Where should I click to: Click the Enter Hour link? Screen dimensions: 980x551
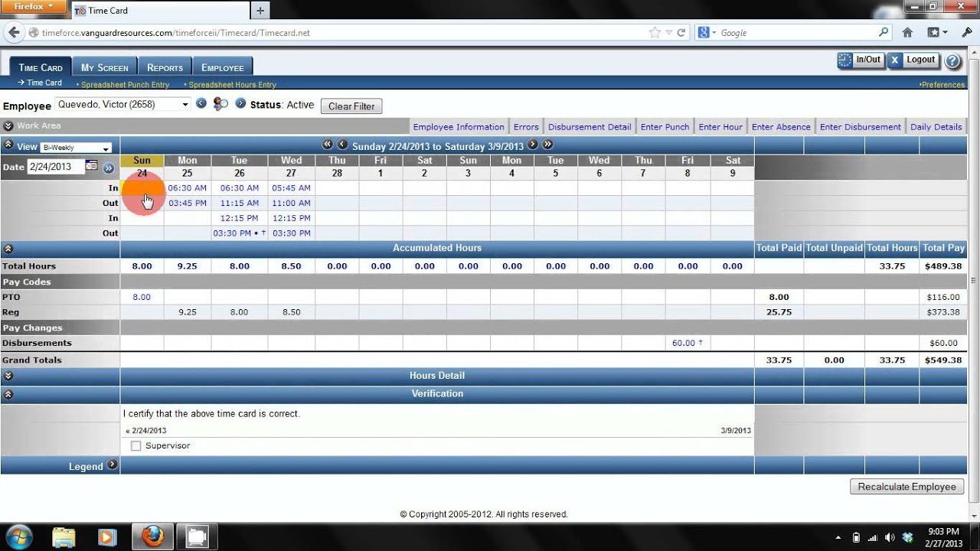tap(720, 127)
